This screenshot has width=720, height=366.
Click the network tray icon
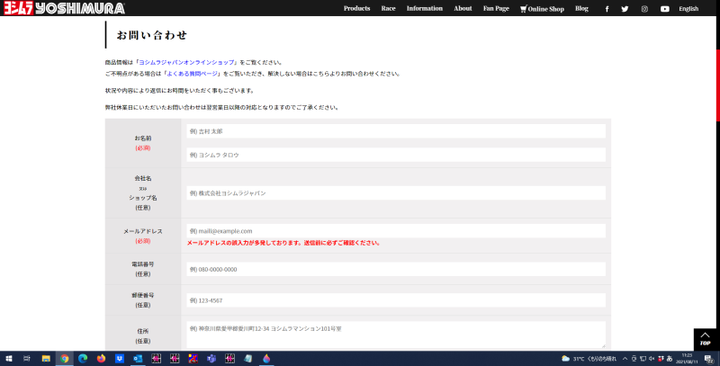point(642,359)
